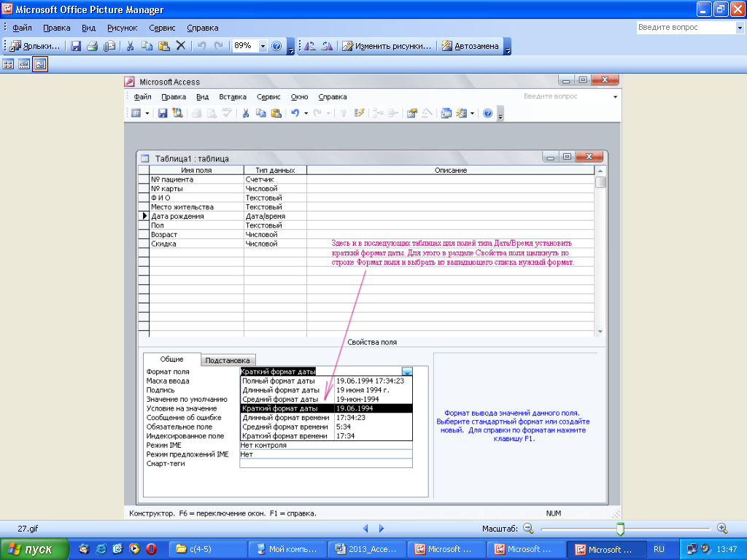Click the 13:47 system clock
The image size is (747, 560).
[727, 549]
